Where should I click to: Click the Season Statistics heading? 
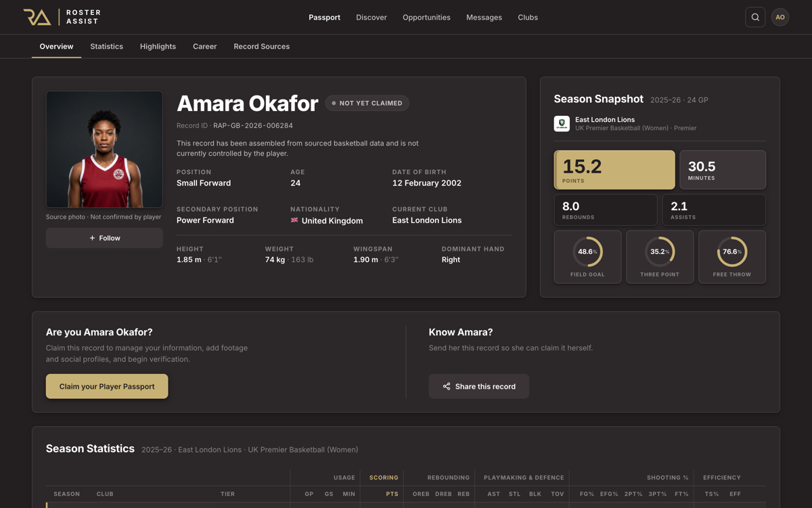tap(90, 448)
